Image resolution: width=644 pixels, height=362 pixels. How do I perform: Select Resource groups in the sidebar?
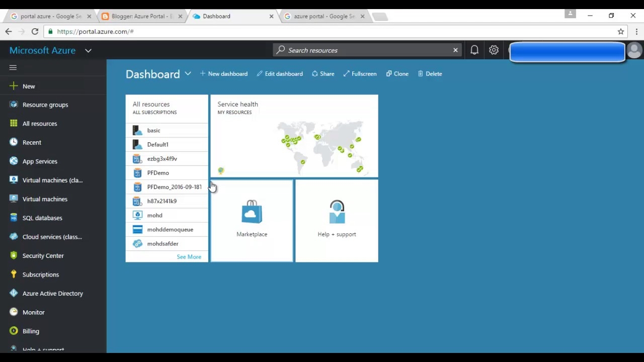point(45,105)
